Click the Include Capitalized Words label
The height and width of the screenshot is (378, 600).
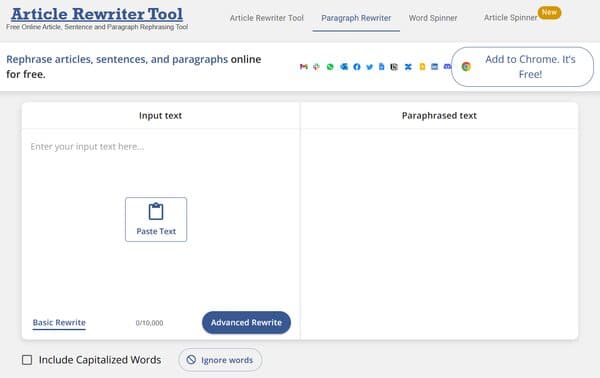[x=100, y=360]
